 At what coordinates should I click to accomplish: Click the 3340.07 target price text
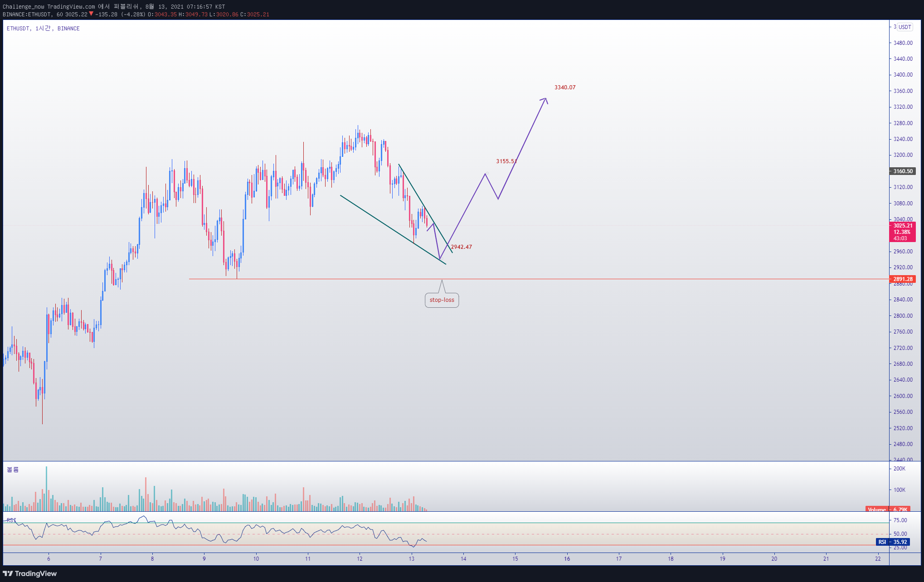pos(565,87)
